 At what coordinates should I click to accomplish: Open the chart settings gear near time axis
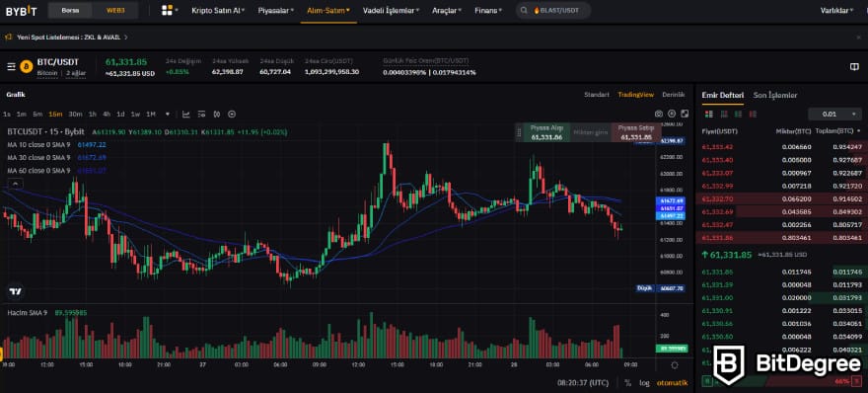(x=675, y=365)
